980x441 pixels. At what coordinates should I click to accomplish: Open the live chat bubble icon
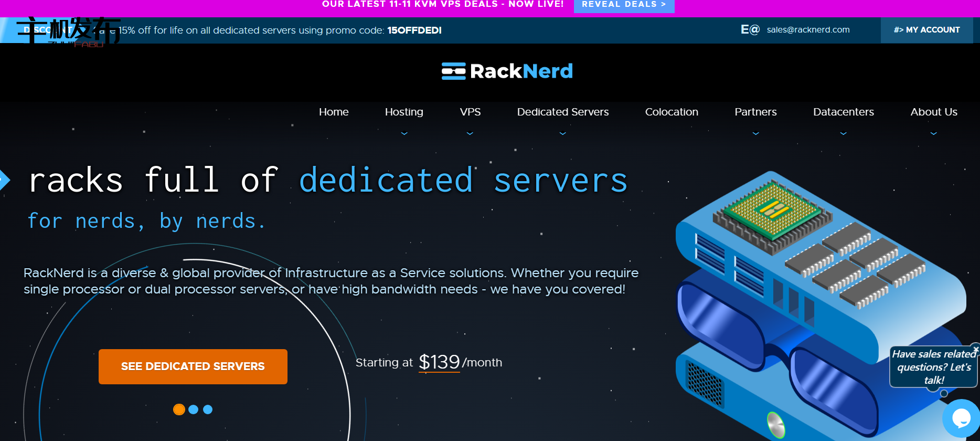click(961, 418)
